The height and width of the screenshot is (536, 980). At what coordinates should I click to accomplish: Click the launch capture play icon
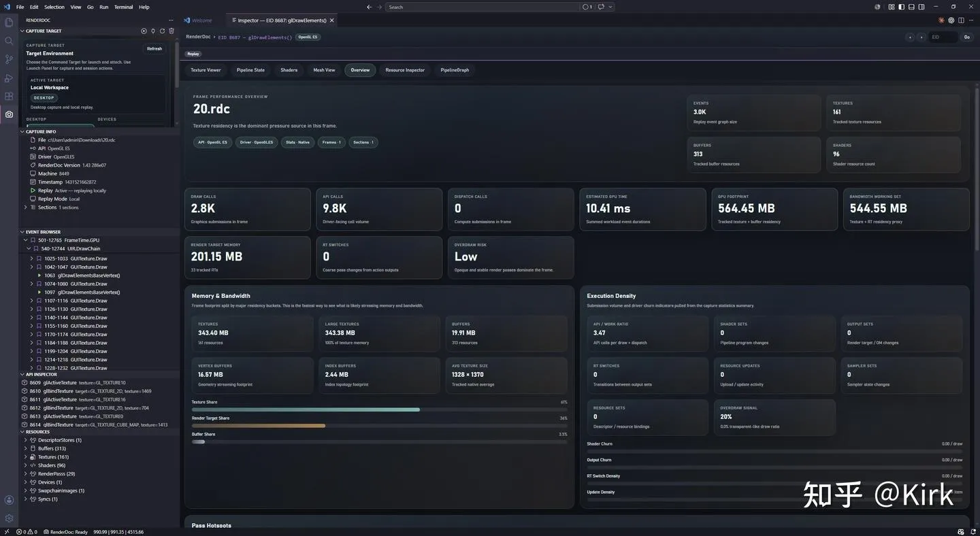tap(144, 31)
